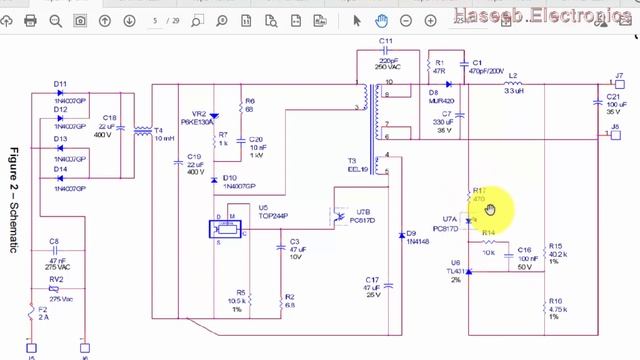Click the J6 input connector box

pyautogui.click(x=84, y=348)
